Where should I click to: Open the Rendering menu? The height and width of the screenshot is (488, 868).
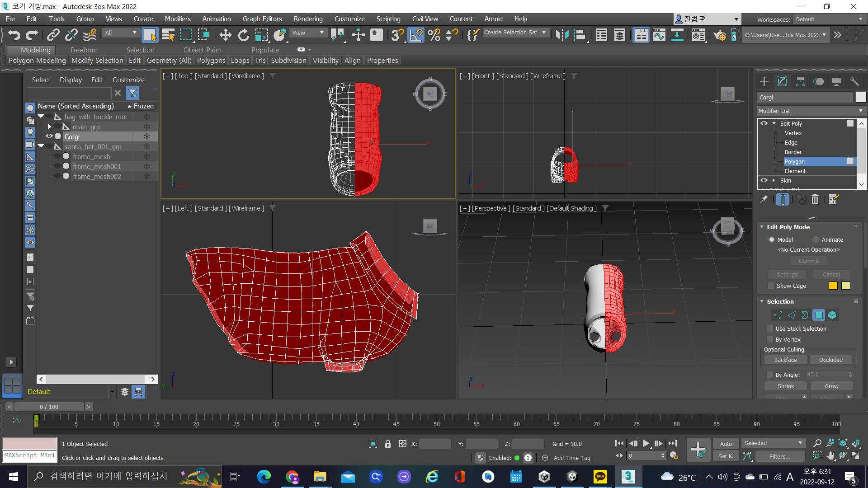tap(308, 19)
